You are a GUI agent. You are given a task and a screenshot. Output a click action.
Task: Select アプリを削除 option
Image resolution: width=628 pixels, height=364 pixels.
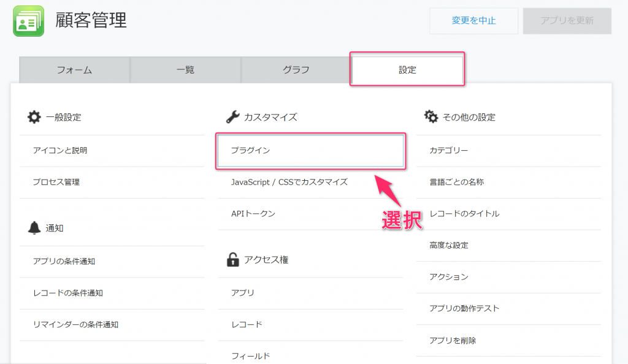click(x=508, y=341)
